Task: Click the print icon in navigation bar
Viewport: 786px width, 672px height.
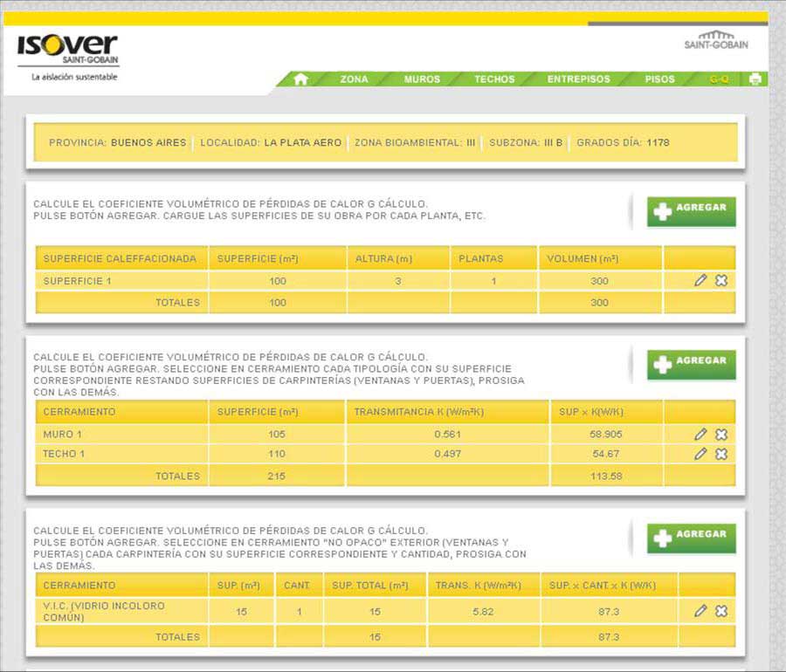Action: 755,79
